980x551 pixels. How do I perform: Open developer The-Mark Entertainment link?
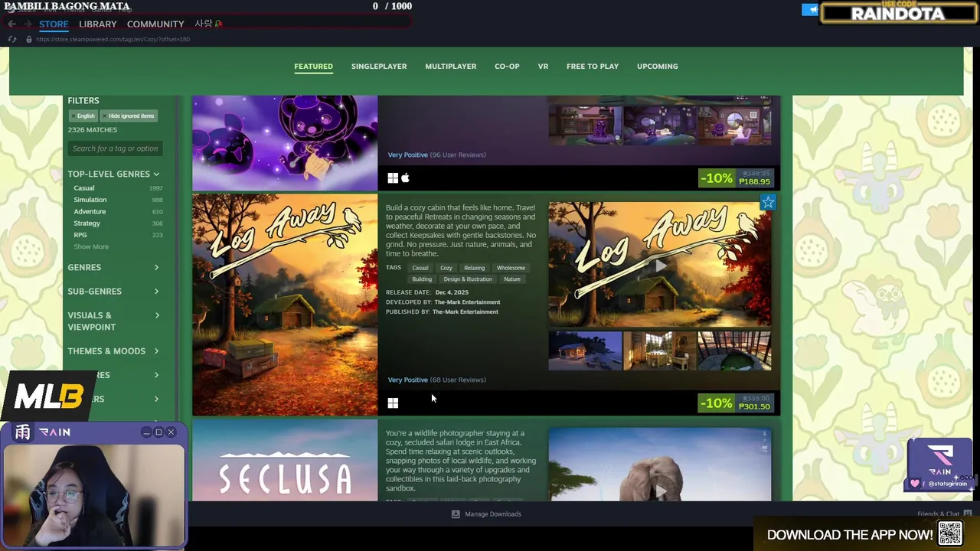(467, 302)
